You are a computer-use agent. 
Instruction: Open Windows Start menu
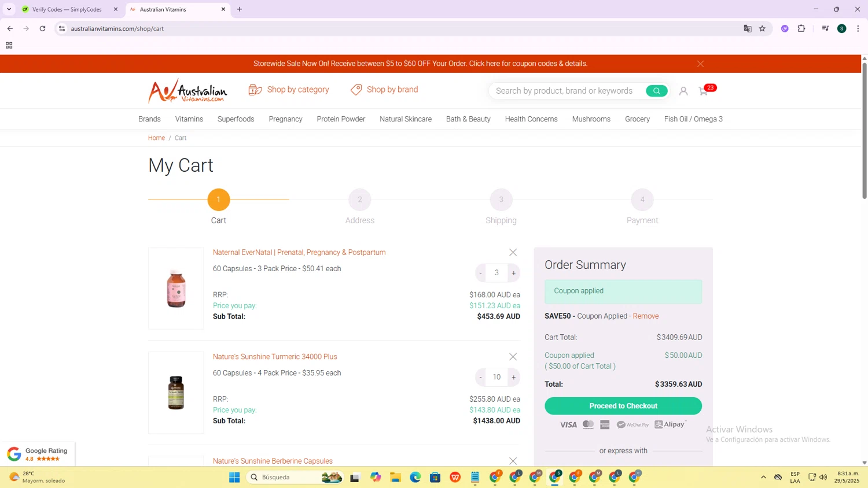click(x=234, y=477)
